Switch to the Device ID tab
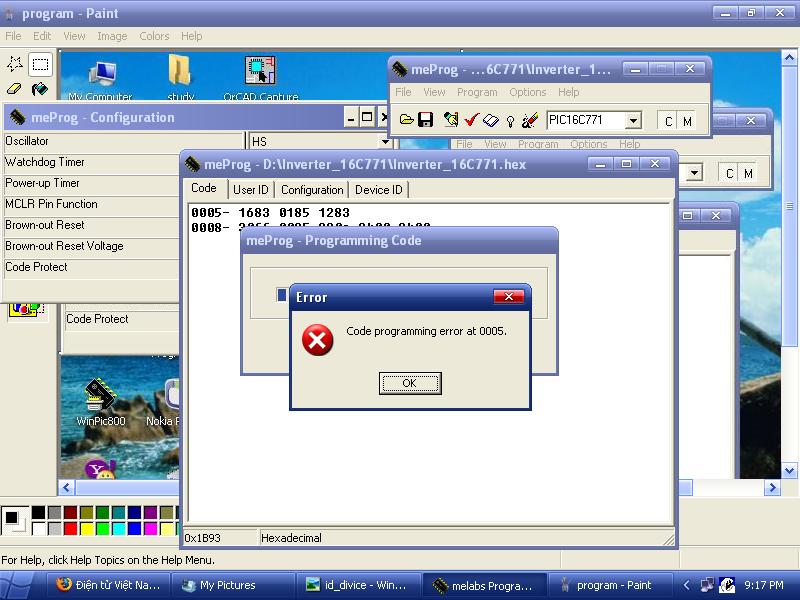 pyautogui.click(x=379, y=190)
